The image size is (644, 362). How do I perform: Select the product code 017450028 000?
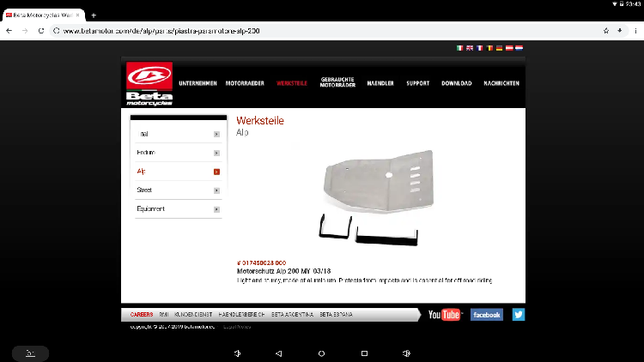click(261, 262)
